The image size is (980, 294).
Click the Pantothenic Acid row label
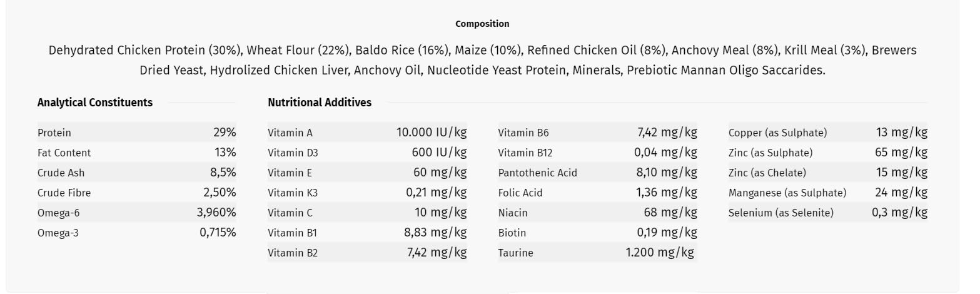[538, 173]
